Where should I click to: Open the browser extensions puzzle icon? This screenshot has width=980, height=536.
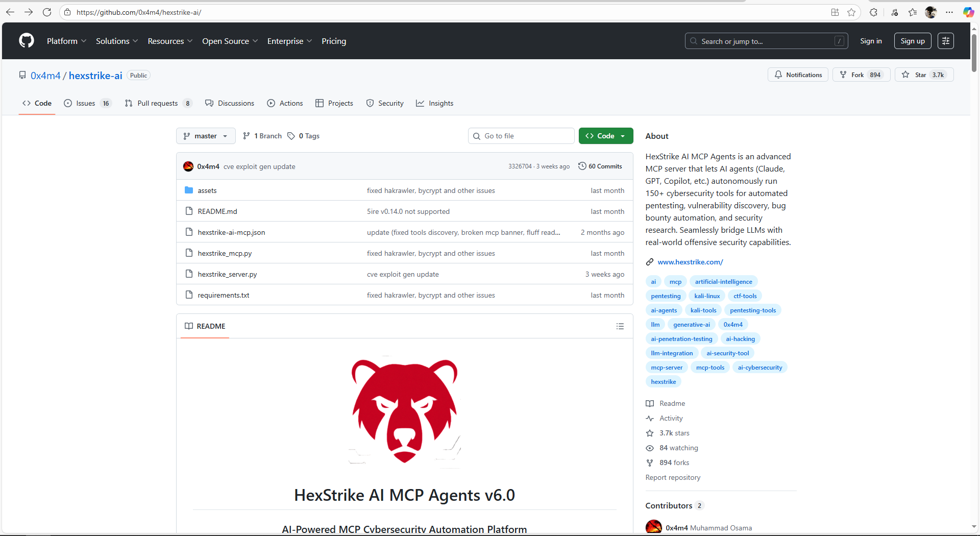click(873, 12)
